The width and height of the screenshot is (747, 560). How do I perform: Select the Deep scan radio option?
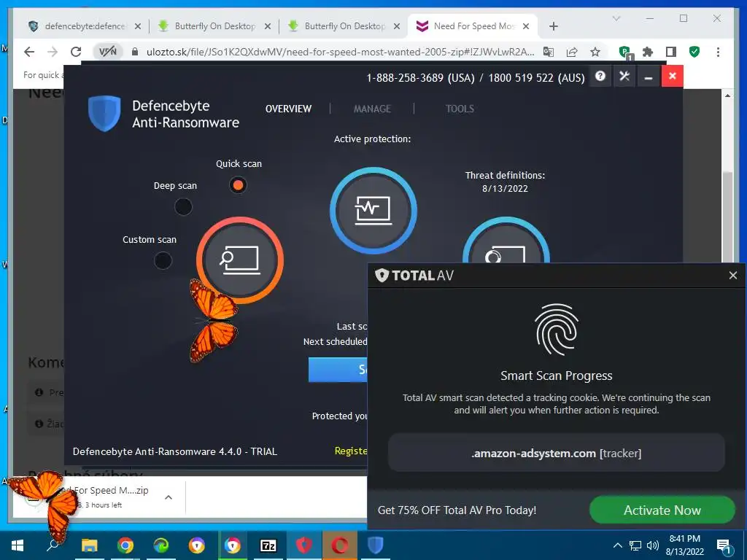(183, 206)
